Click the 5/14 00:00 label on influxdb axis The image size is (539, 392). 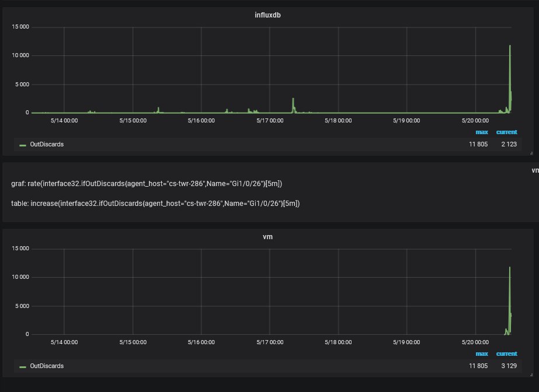click(64, 121)
